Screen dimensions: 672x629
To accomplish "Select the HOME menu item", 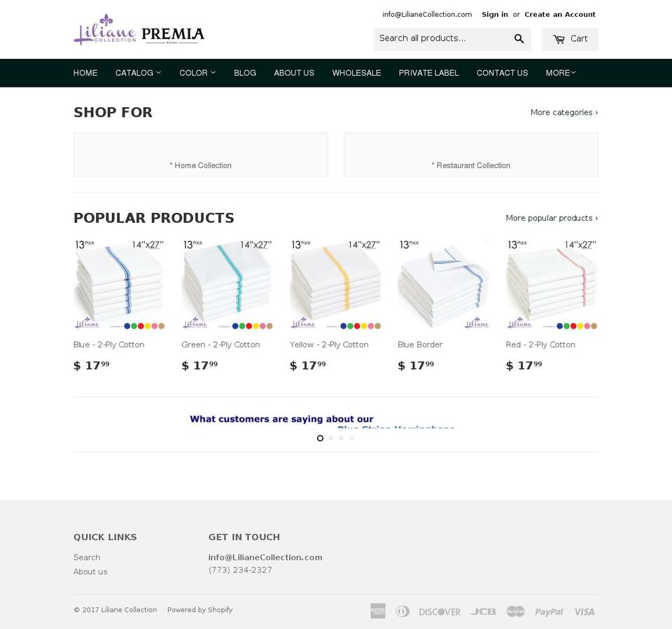I will click(85, 72).
